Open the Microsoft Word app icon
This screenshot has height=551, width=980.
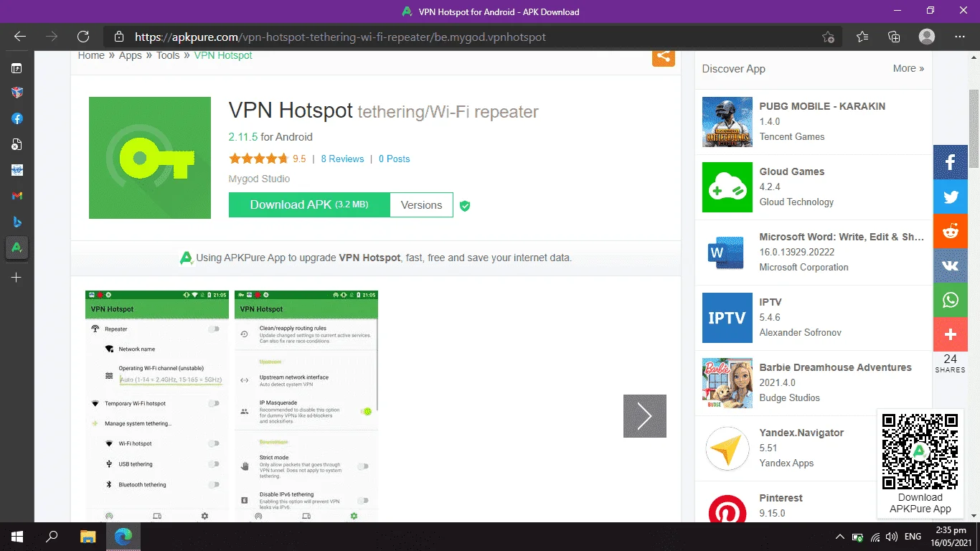(727, 253)
